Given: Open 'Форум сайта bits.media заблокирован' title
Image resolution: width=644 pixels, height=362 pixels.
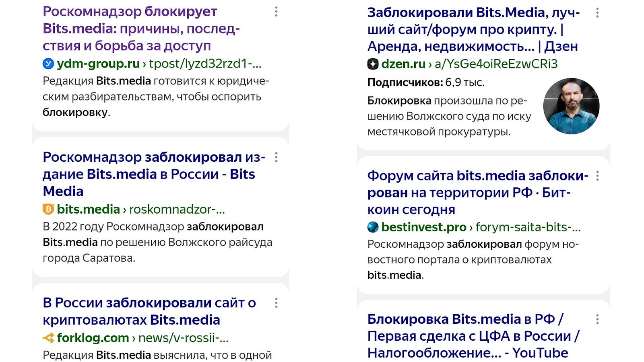Looking at the screenshot, I should [x=478, y=193].
